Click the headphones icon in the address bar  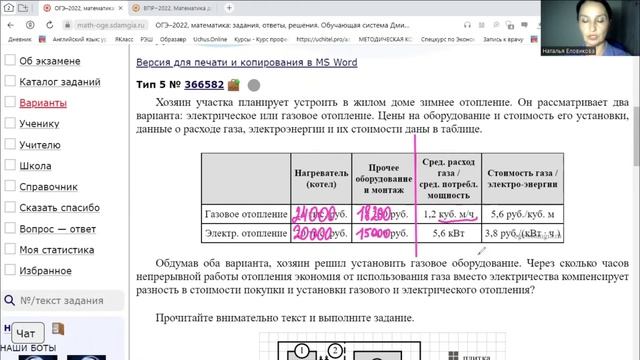coord(467,25)
